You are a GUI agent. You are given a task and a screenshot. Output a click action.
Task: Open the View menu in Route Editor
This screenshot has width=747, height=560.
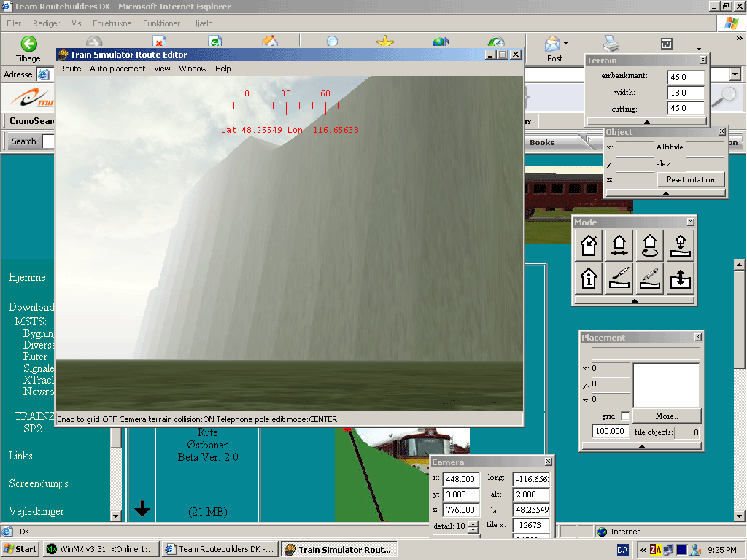click(x=162, y=69)
